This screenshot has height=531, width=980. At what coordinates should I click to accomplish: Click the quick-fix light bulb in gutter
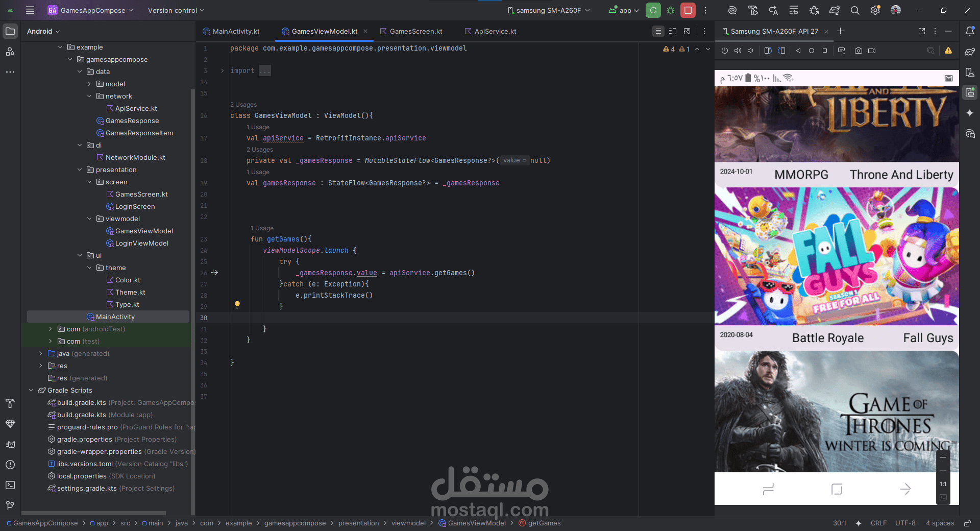[237, 304]
